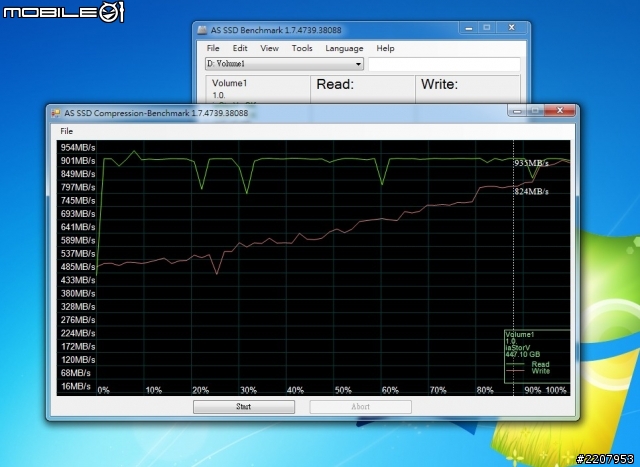Open Language menu in AS SSD Benchmark
This screenshot has height=467, width=640.
click(344, 48)
